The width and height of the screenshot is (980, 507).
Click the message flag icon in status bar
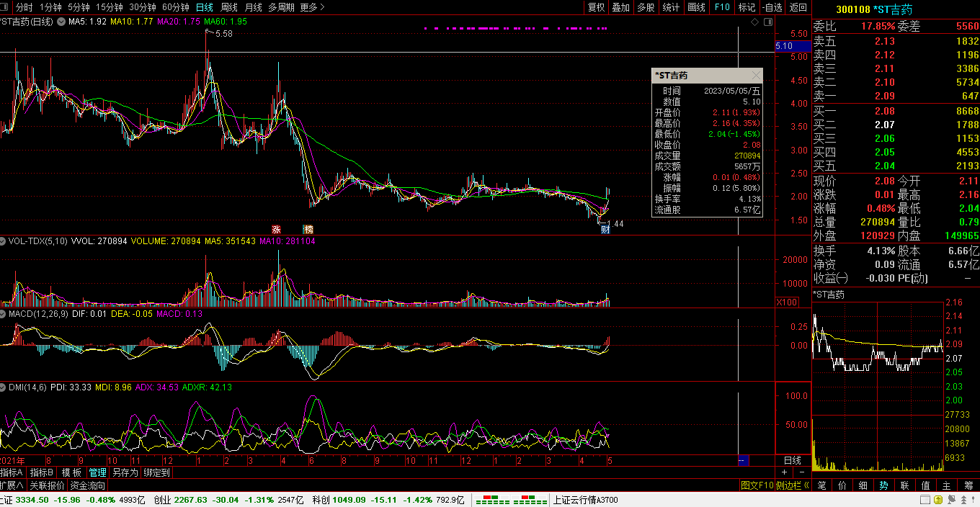click(951, 499)
